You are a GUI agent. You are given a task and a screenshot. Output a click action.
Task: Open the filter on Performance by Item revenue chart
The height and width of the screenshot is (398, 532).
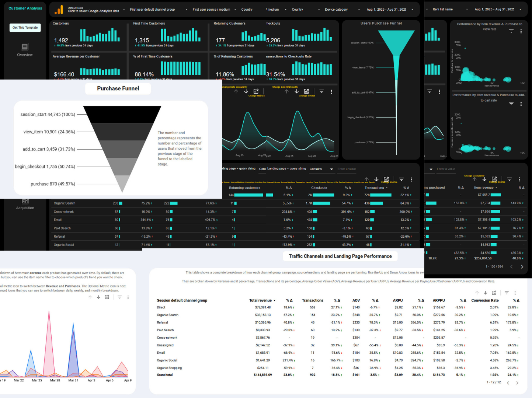(x=511, y=31)
